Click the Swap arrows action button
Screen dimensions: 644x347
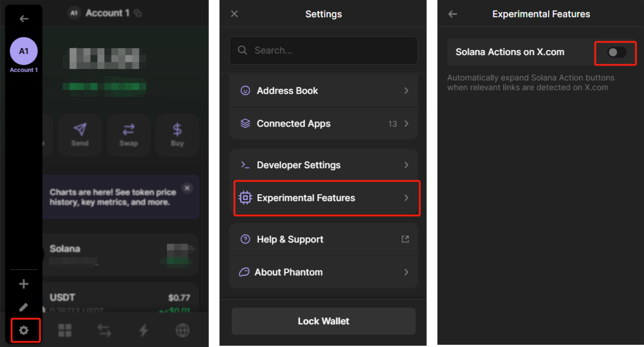pyautogui.click(x=128, y=130)
